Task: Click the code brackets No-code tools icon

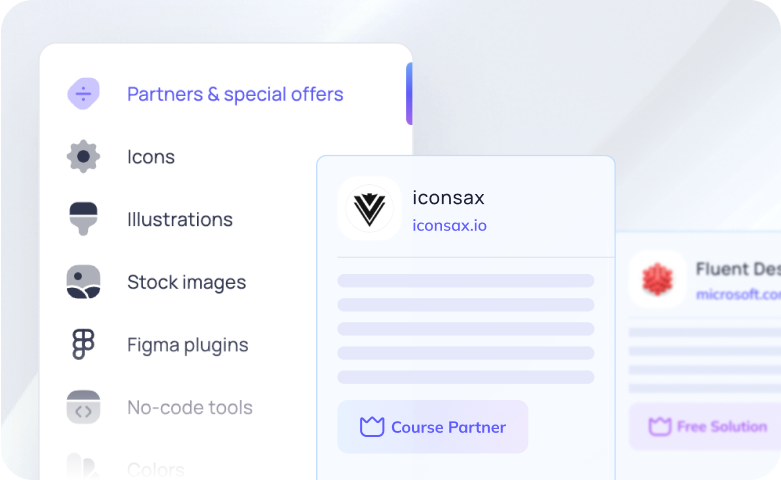Action: point(83,407)
